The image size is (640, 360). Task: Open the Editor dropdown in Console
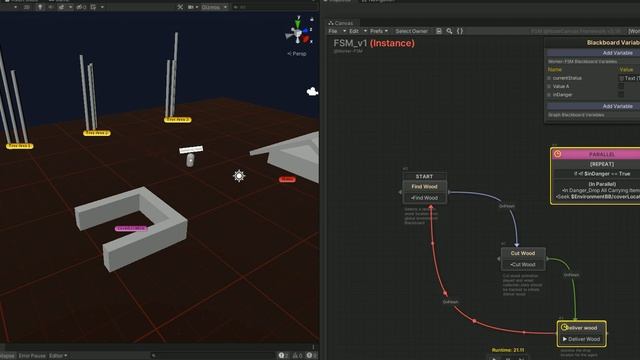[58, 356]
